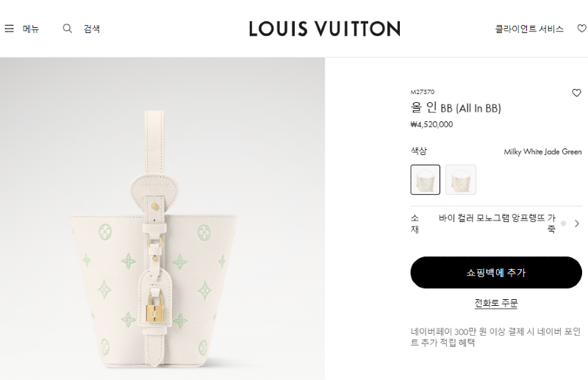Click the 쇼핑백에 추가 button
The image size is (588, 380).
tap(496, 273)
